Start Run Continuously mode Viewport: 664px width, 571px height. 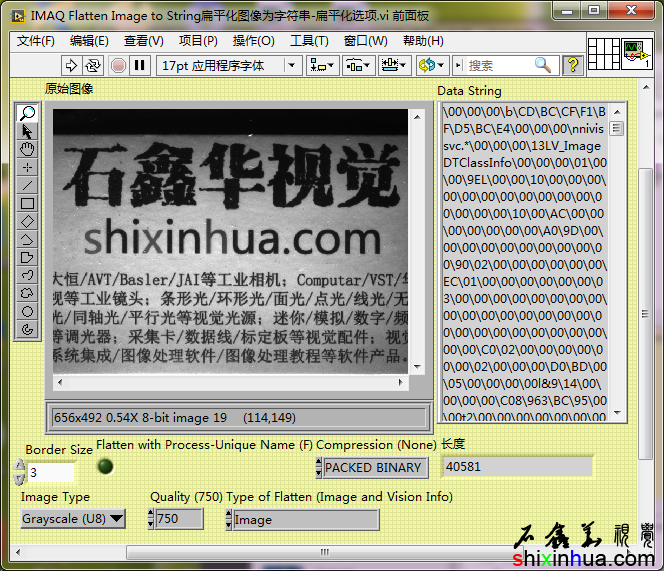[94, 65]
